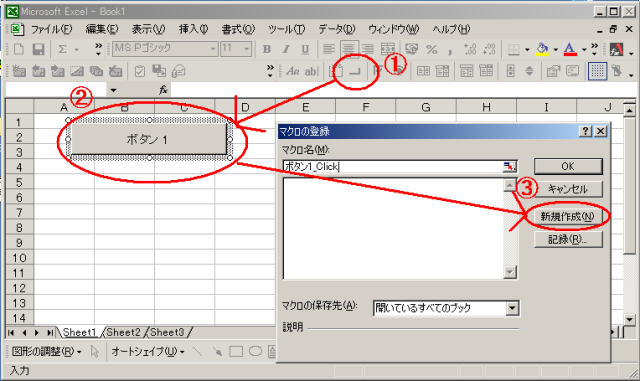Viewport: 640px width, 381px height.
Task: Apply Underline formatting with U icon
Action: pyautogui.click(x=305, y=49)
